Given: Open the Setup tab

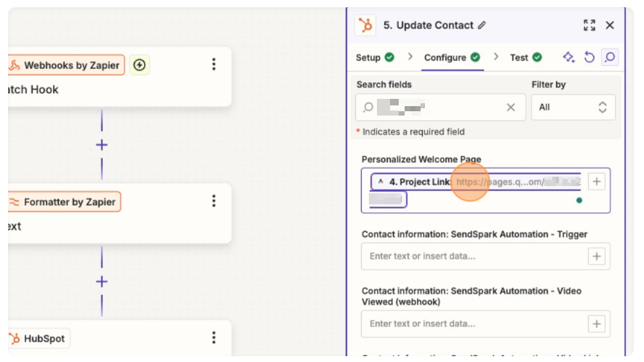Looking at the screenshot, I should click(375, 57).
